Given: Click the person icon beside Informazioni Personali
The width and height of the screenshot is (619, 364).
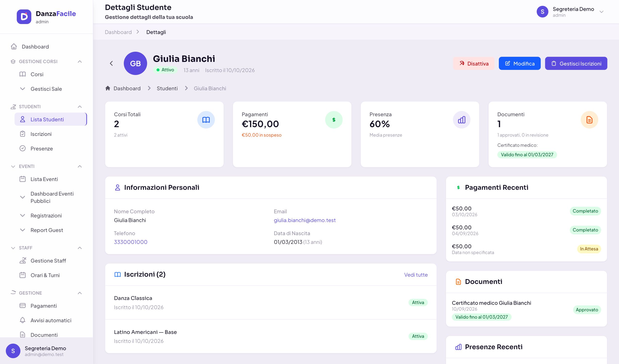Looking at the screenshot, I should point(117,187).
